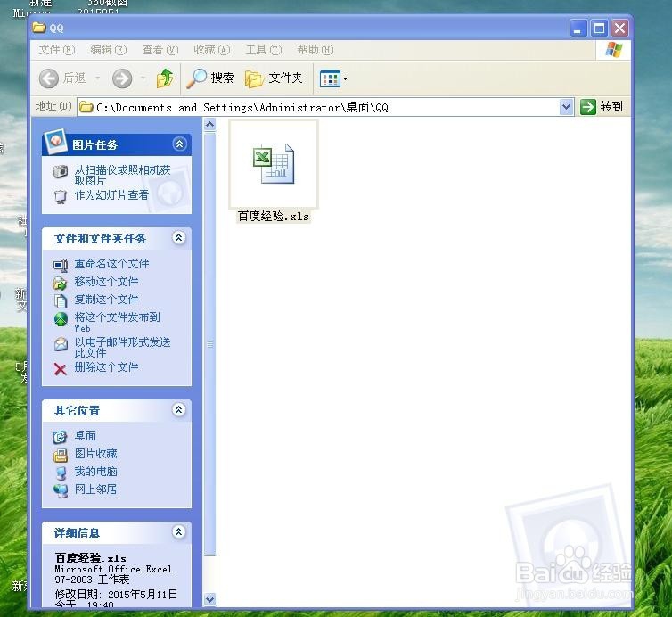Click the QQ folder icon in title bar
The height and width of the screenshot is (617, 672).
click(39, 28)
